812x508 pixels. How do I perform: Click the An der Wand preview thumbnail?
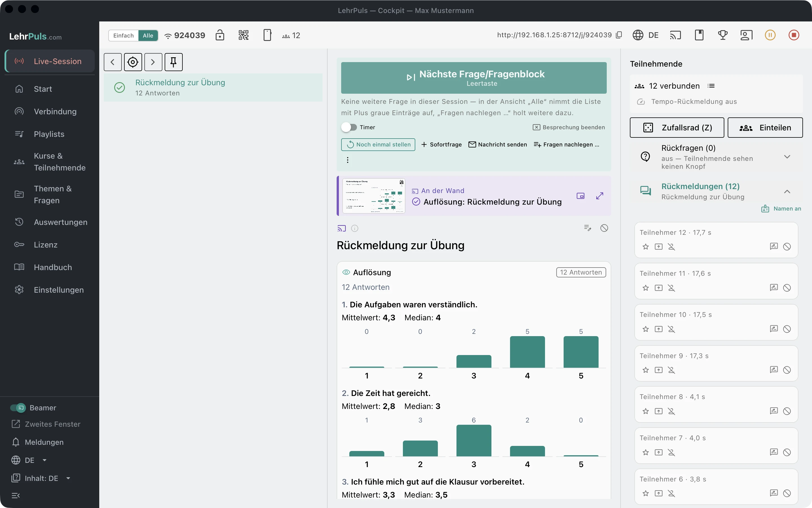tap(374, 196)
